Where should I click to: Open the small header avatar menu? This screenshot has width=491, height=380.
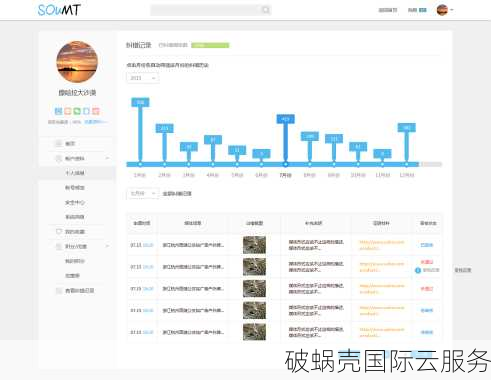coord(442,10)
